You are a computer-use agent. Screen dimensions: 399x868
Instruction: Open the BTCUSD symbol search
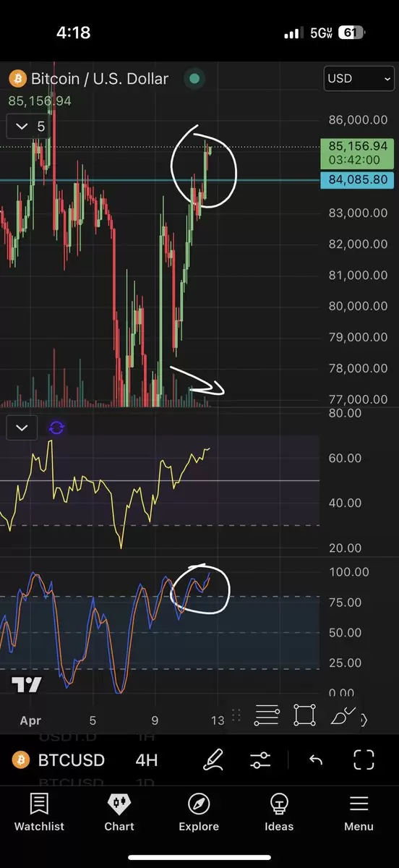[72, 760]
